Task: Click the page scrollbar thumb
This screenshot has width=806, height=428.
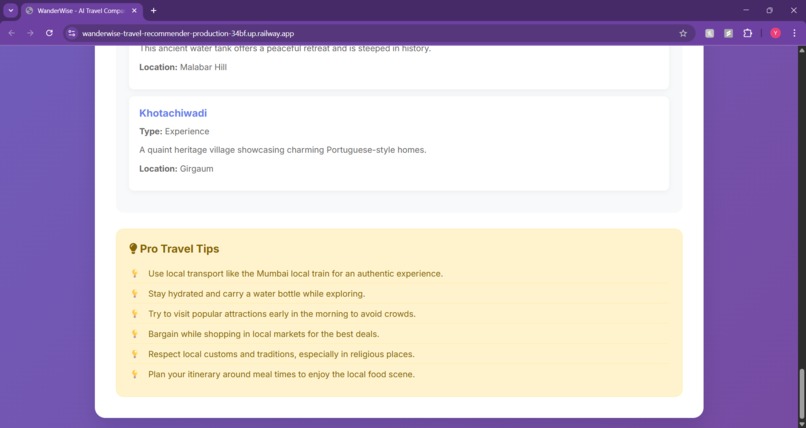Action: (801, 394)
